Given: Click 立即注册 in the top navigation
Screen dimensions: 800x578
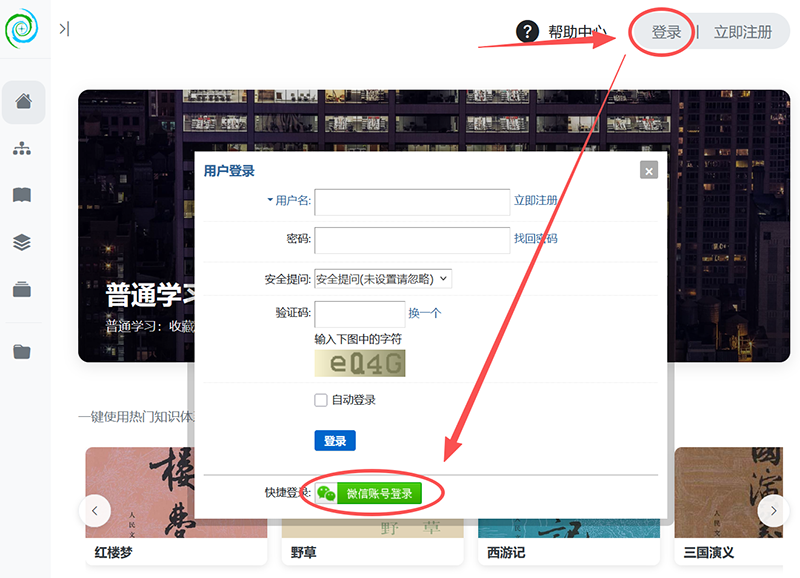Looking at the screenshot, I should point(742,32).
